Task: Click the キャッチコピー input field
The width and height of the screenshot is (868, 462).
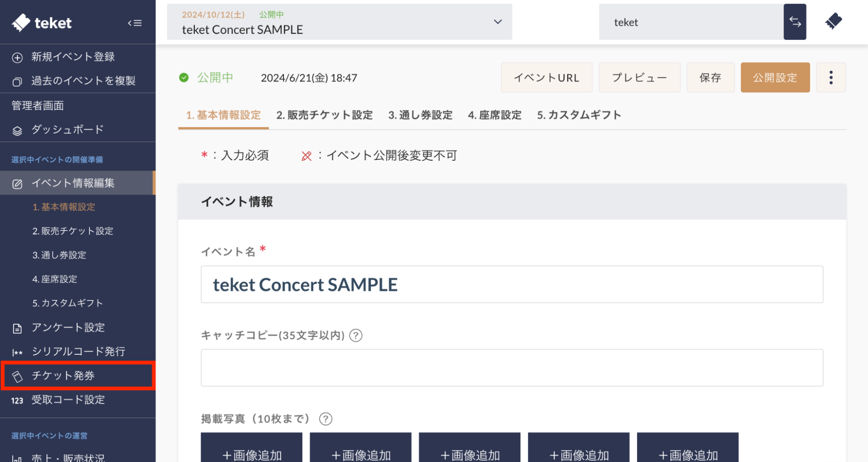Action: pos(512,368)
